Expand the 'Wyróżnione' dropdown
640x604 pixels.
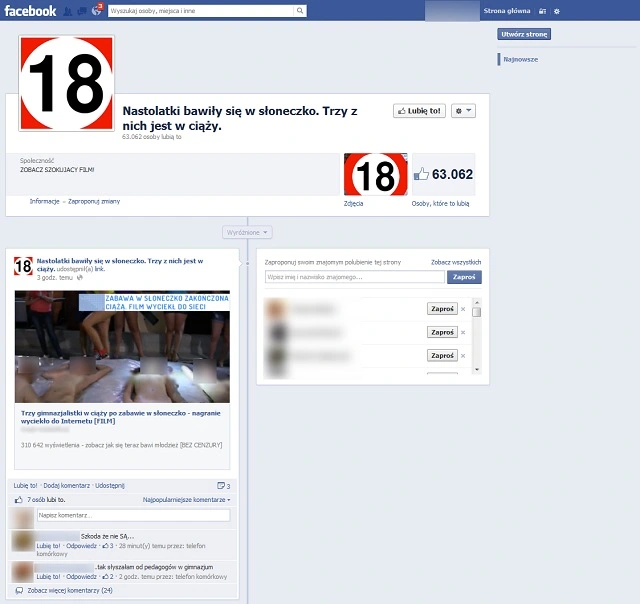point(246,232)
